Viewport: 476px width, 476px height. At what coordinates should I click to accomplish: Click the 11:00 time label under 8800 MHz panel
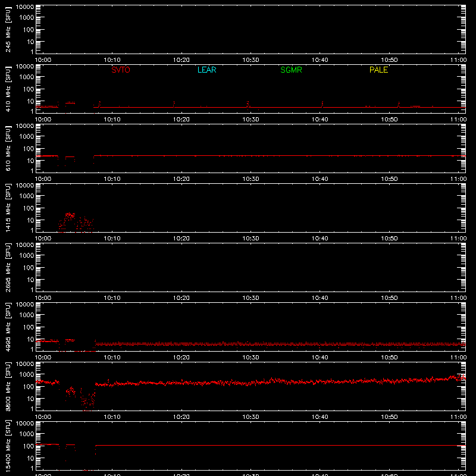pyautogui.click(x=458, y=417)
